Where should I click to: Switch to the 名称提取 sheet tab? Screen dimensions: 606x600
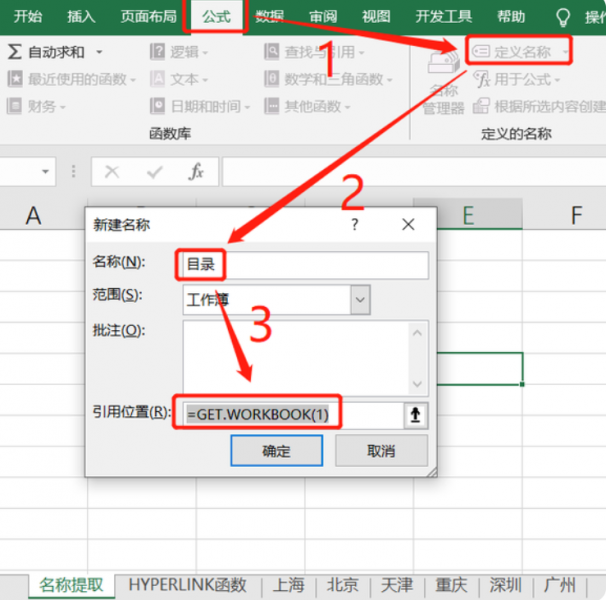coord(71,585)
